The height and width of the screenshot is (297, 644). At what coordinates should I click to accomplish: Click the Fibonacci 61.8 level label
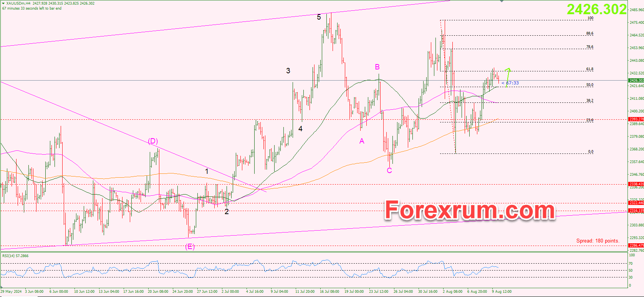tap(589, 69)
